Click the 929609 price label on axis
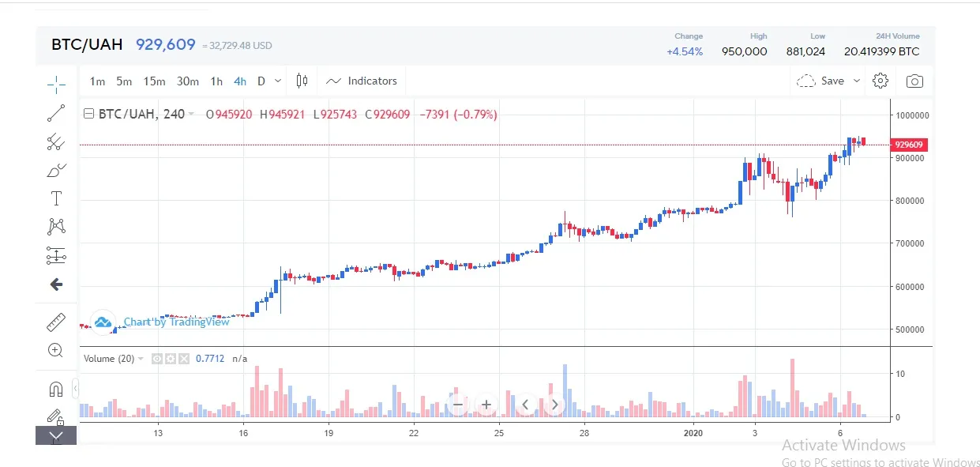980x467 pixels. coord(909,145)
